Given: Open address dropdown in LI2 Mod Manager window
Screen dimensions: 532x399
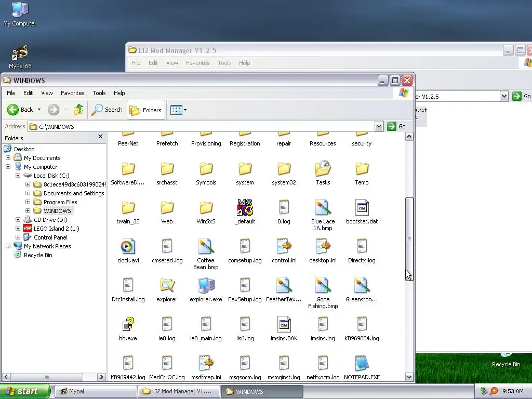Looking at the screenshot, I should [x=504, y=96].
